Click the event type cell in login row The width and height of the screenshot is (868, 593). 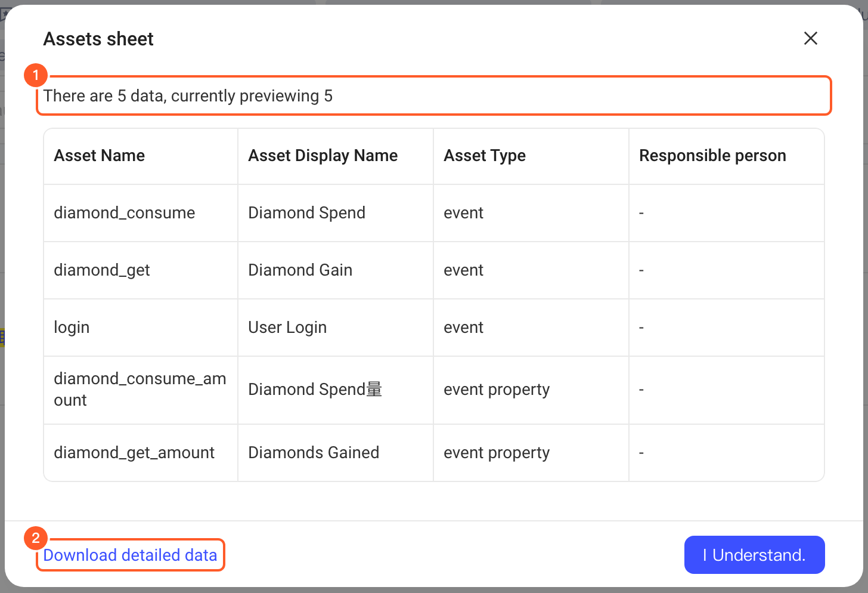point(531,328)
